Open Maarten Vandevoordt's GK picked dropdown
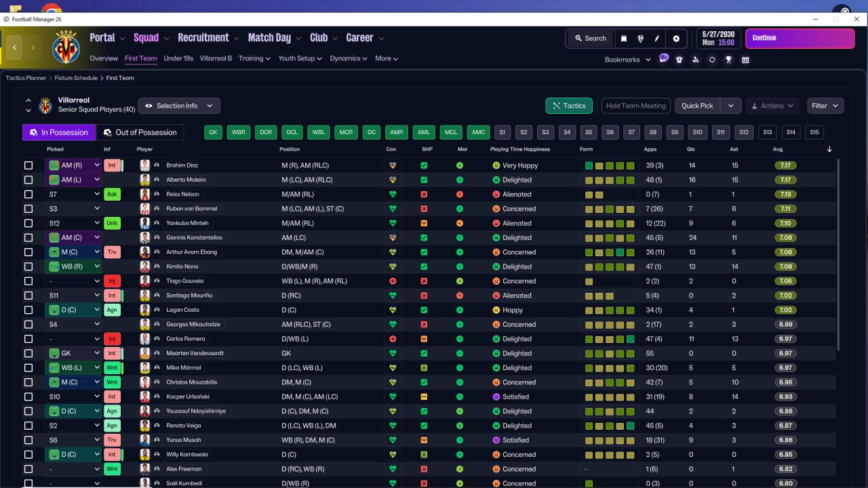 (x=73, y=353)
